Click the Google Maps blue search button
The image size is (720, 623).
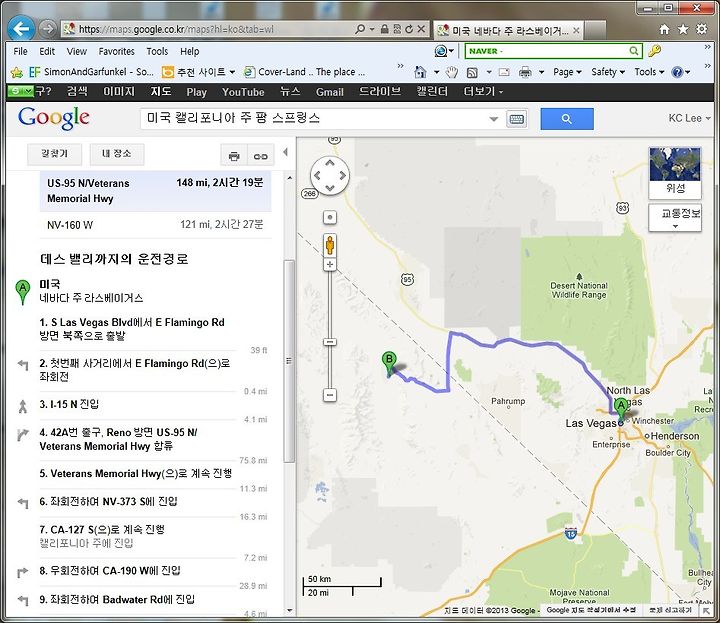click(567, 119)
